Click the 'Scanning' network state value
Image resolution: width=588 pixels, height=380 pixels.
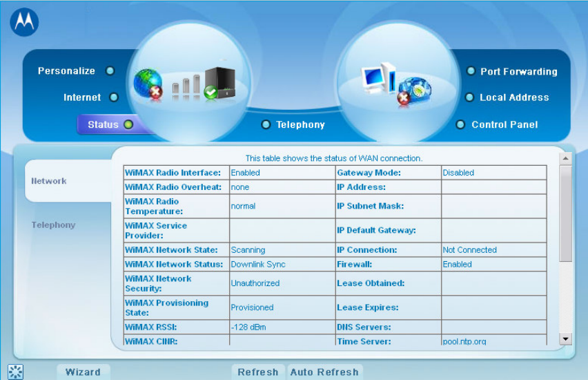tap(248, 250)
